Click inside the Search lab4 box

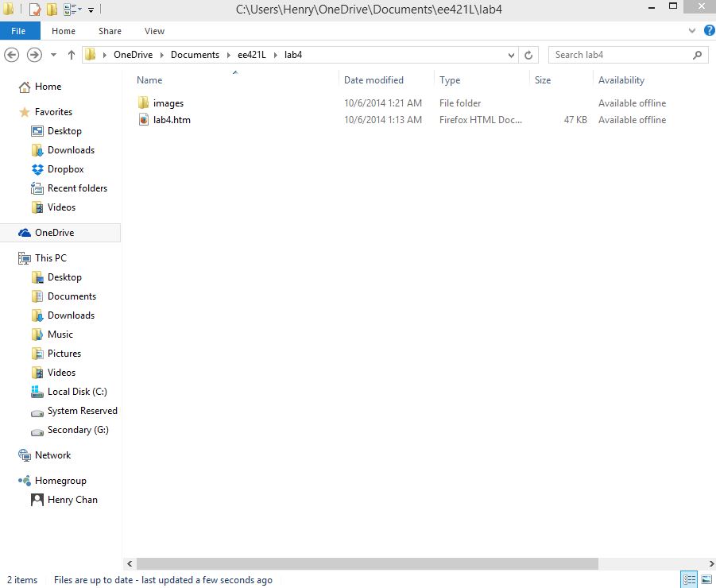[x=620, y=54]
